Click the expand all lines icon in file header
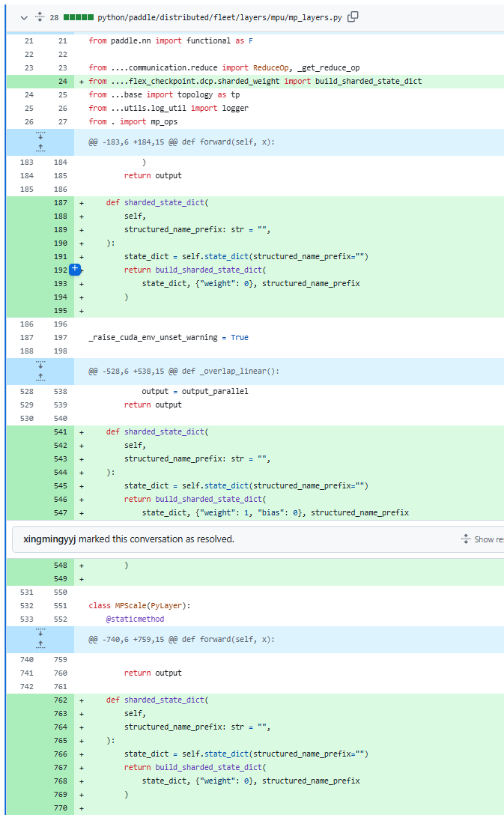 (x=40, y=16)
